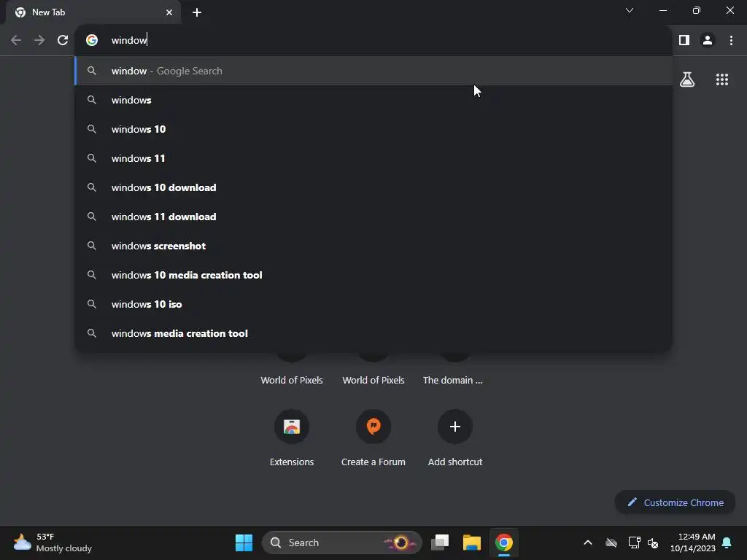Open the Chrome profile avatar
747x560 pixels.
click(708, 40)
